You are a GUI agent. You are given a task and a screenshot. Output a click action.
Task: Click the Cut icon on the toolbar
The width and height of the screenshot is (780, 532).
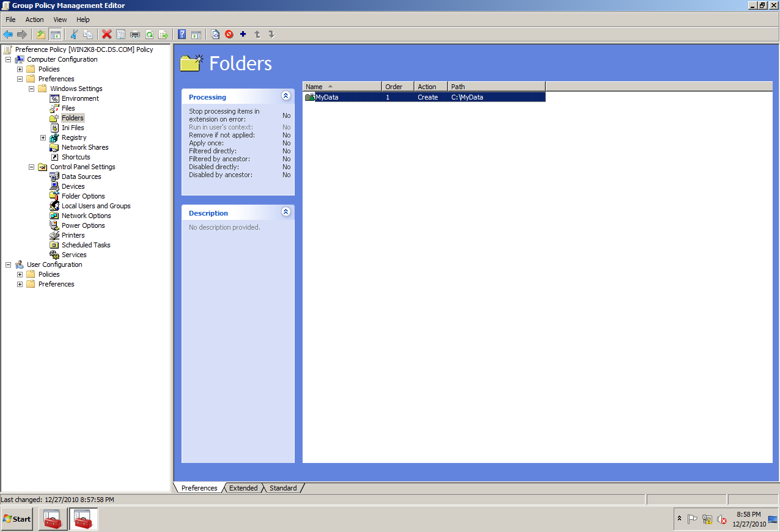point(74,34)
